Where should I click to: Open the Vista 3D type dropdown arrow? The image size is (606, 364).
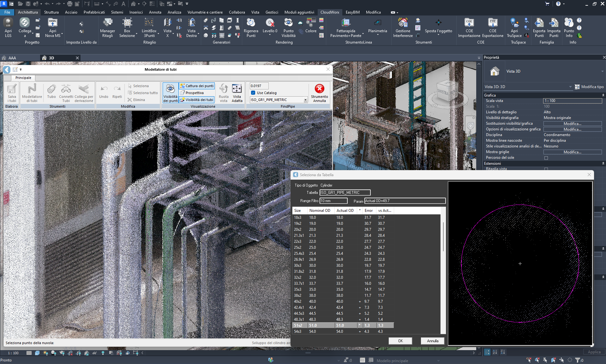(603, 71)
